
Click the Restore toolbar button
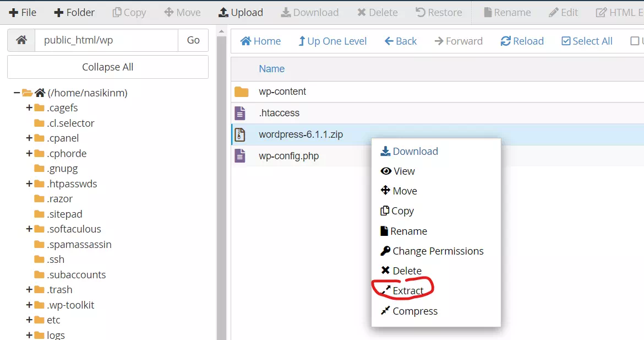pos(439,12)
